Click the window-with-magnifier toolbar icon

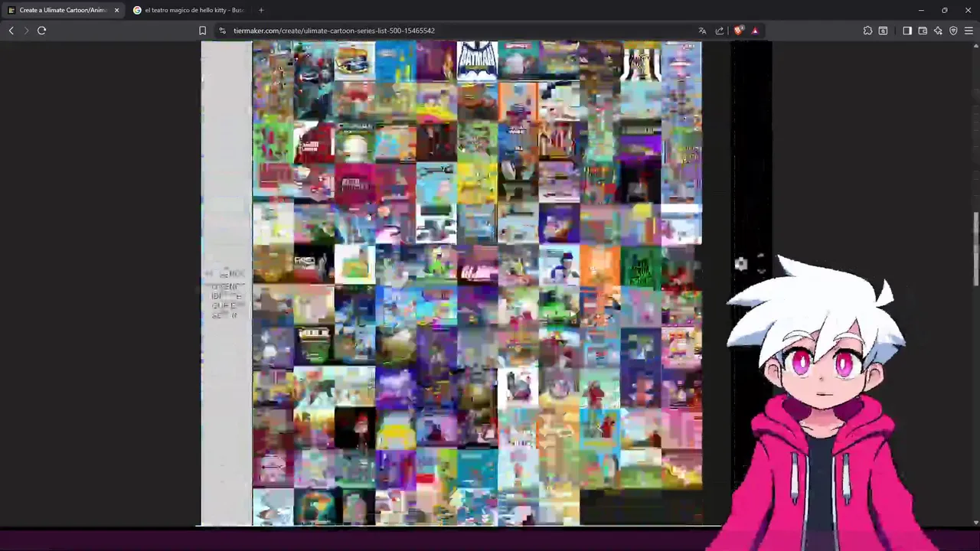883,31
